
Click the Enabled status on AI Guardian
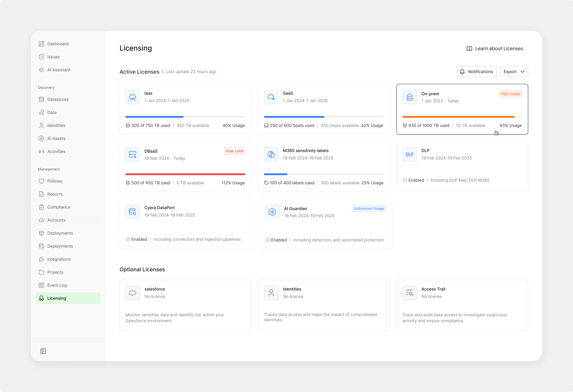pyautogui.click(x=276, y=240)
